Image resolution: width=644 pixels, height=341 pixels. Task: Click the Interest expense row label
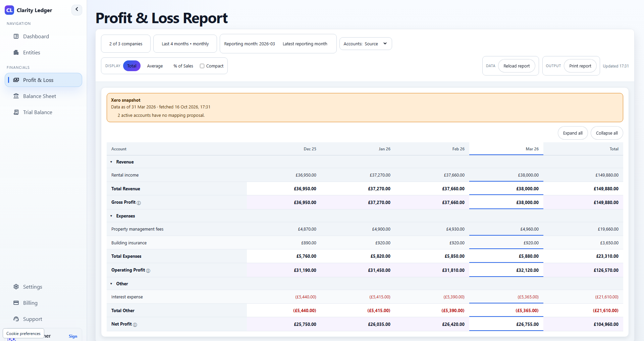[x=127, y=297]
